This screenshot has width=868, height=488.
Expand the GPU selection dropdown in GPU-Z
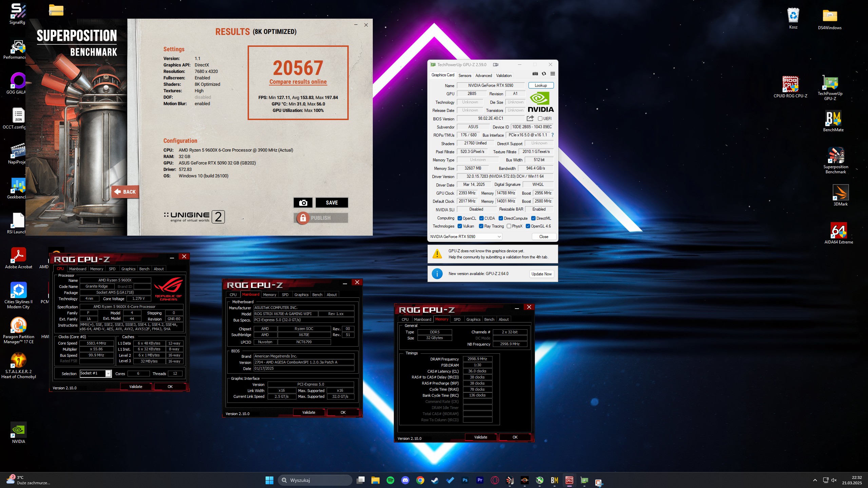[x=466, y=237]
